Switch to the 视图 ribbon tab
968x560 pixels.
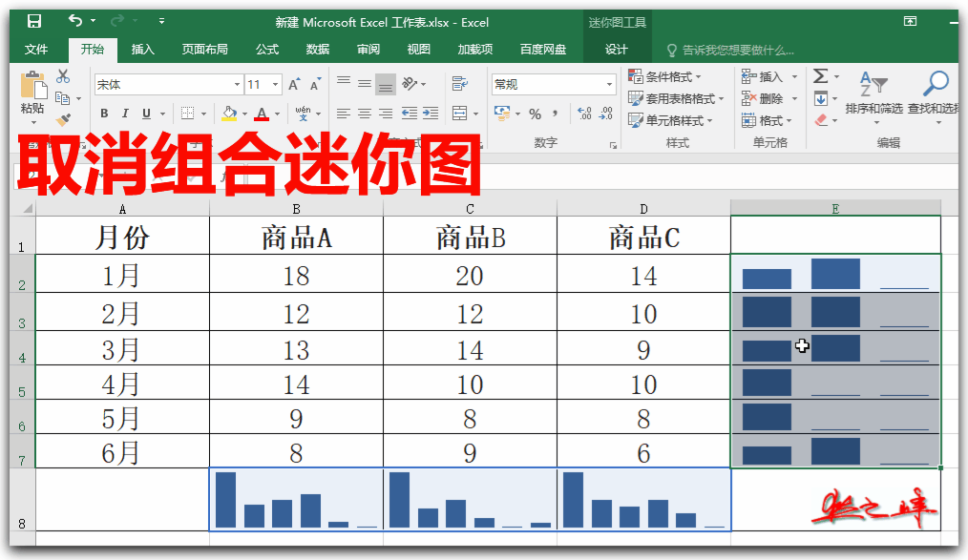point(418,50)
